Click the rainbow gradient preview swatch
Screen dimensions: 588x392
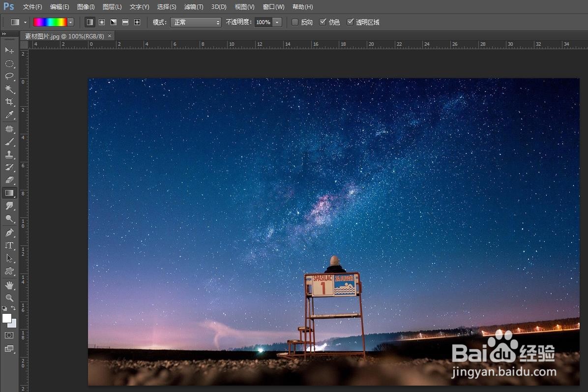pos(50,22)
